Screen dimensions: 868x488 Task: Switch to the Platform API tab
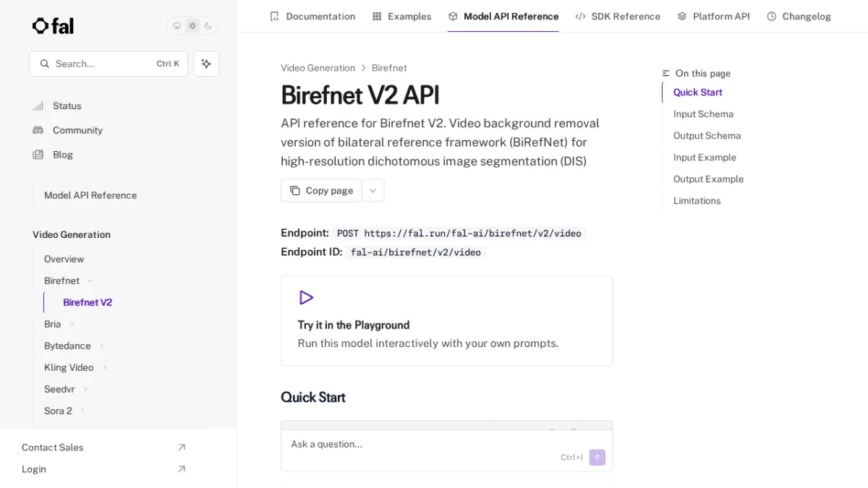coord(713,16)
